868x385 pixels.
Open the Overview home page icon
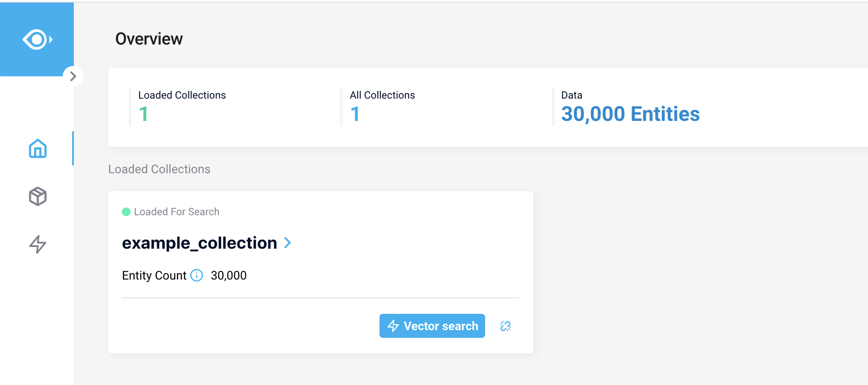(38, 149)
